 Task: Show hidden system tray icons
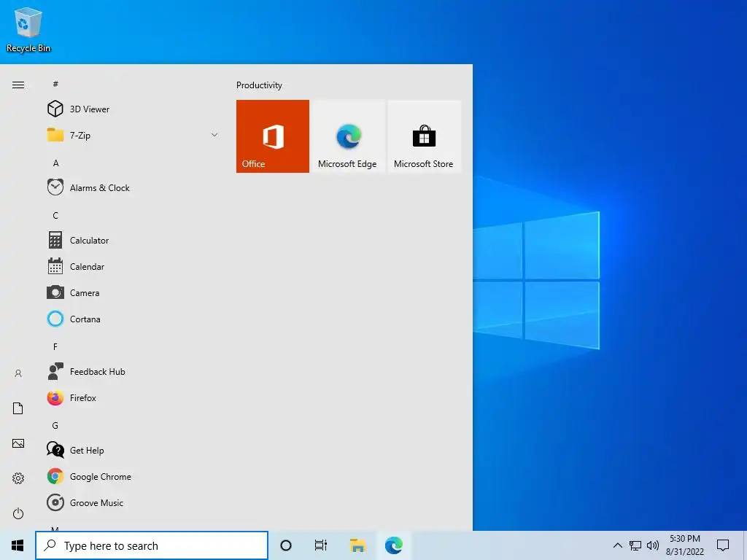617,545
